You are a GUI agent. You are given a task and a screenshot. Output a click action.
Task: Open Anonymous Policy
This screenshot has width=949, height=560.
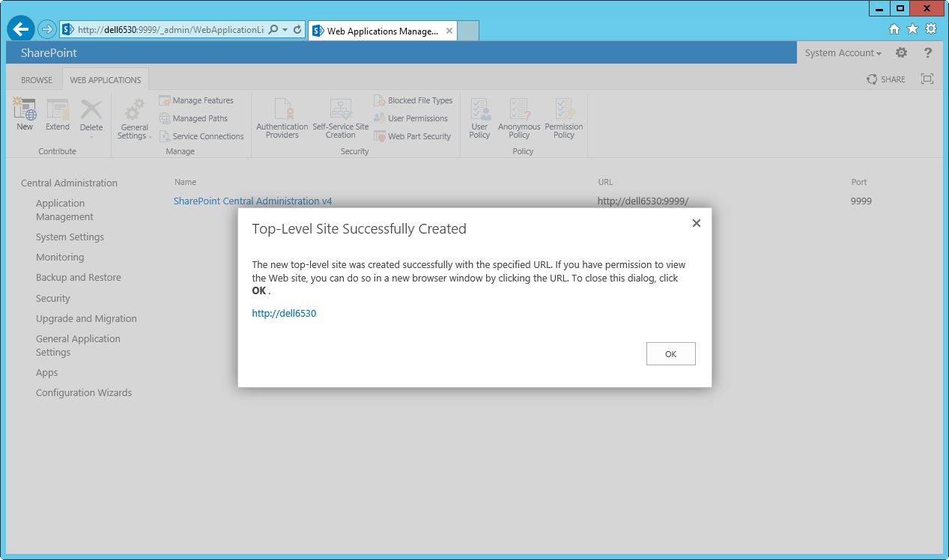tap(519, 118)
